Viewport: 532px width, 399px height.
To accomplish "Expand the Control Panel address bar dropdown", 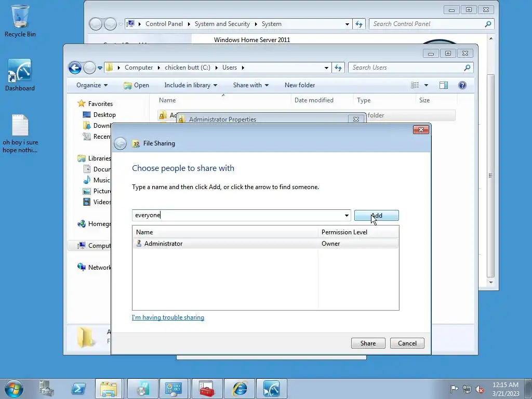I will 347,24.
